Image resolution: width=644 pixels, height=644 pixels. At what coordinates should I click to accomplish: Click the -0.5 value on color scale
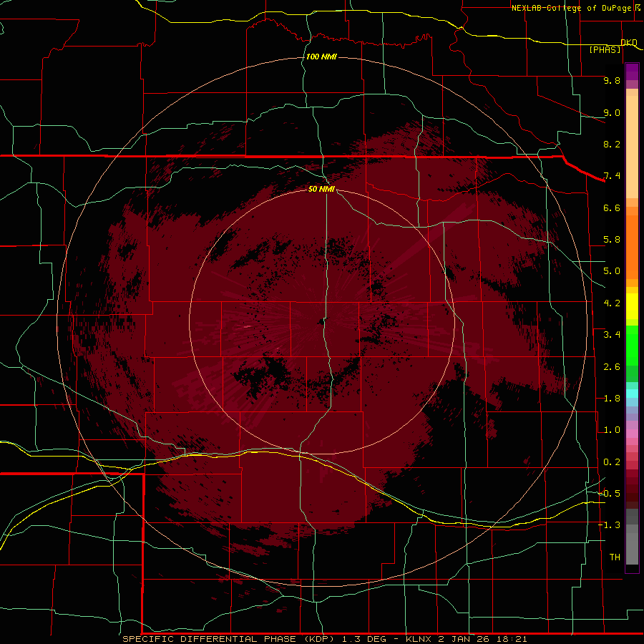(609, 494)
